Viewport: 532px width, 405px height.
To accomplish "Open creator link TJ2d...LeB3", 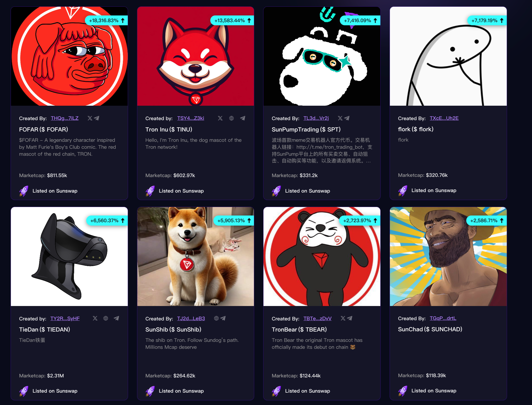I will coord(191,318).
